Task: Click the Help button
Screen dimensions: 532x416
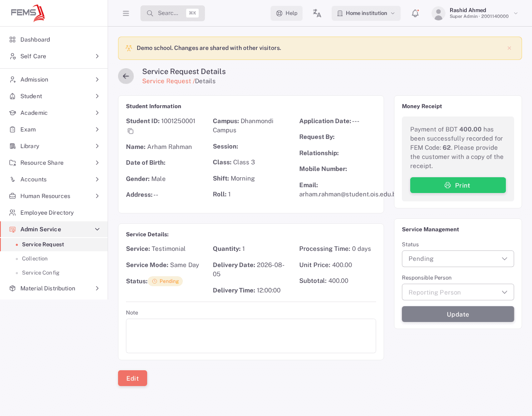Action: click(x=287, y=13)
